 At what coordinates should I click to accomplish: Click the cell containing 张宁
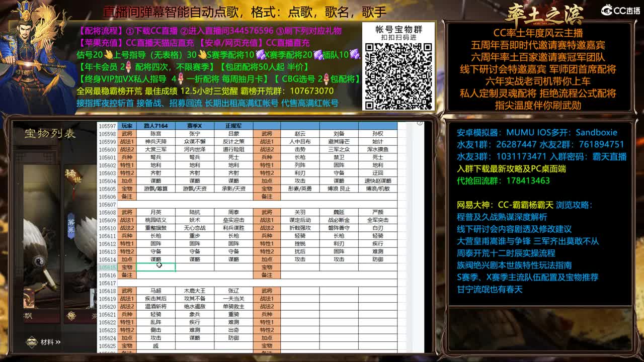point(195,134)
